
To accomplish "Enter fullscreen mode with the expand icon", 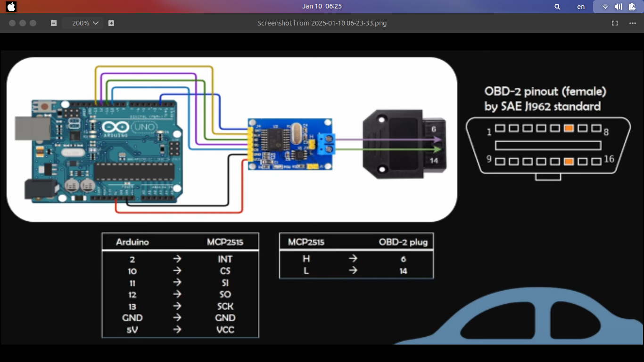I will [614, 23].
